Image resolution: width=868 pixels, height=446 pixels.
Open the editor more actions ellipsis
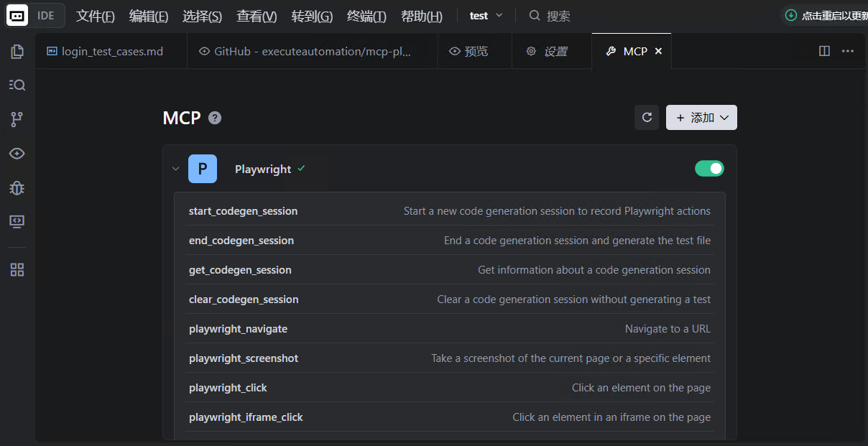click(x=848, y=51)
